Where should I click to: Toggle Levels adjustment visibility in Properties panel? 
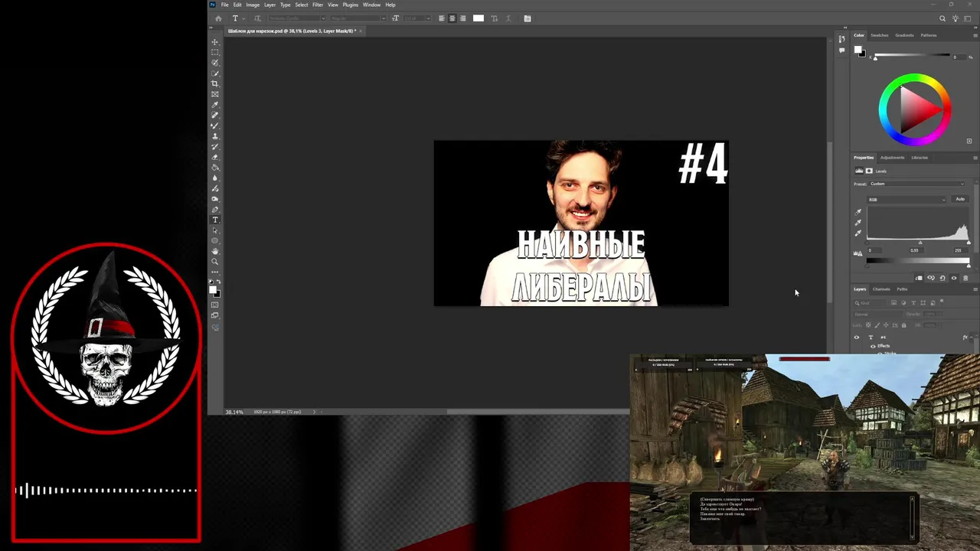coord(954,278)
